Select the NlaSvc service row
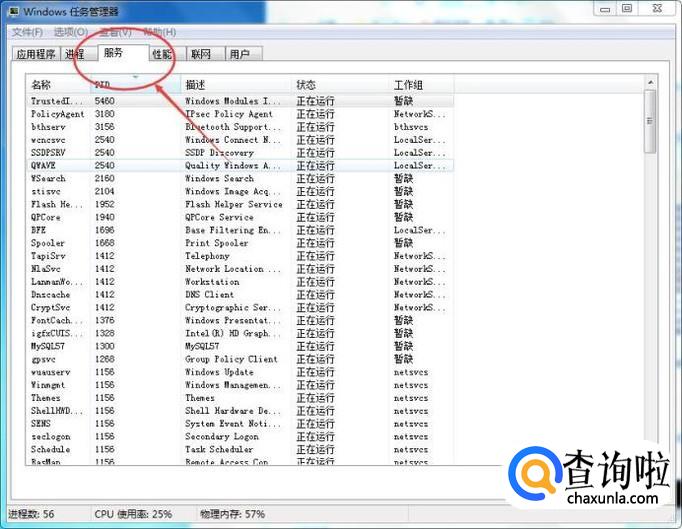 [240, 269]
